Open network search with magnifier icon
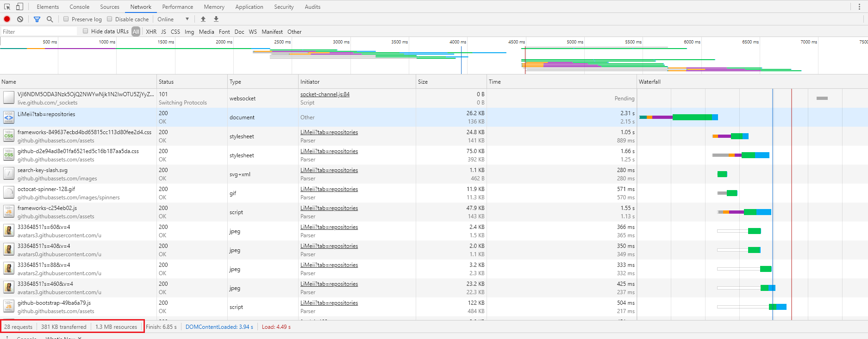The height and width of the screenshot is (339, 868). click(x=50, y=19)
